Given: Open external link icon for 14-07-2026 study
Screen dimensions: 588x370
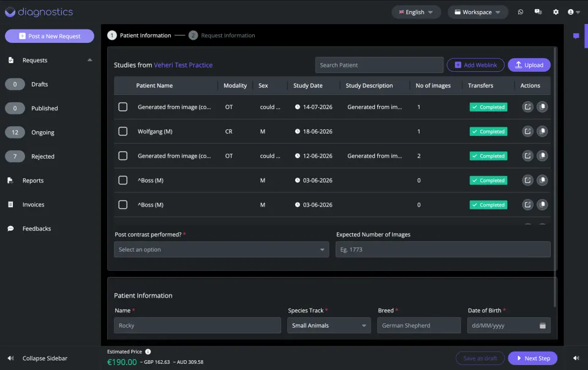Looking at the screenshot, I should [527, 107].
